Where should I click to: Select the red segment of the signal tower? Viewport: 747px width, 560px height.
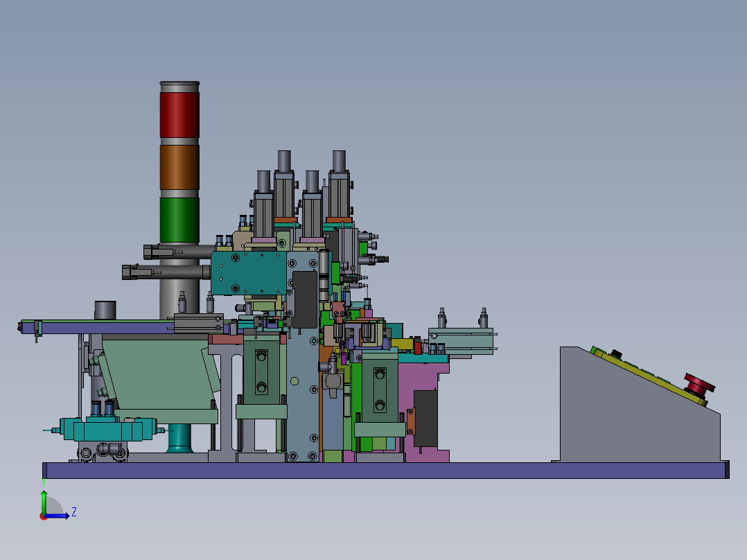(x=179, y=115)
